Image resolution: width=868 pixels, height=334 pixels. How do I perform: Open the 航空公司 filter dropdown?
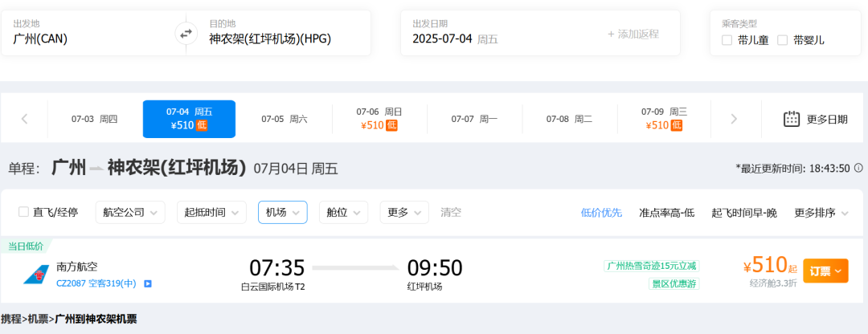(x=130, y=212)
